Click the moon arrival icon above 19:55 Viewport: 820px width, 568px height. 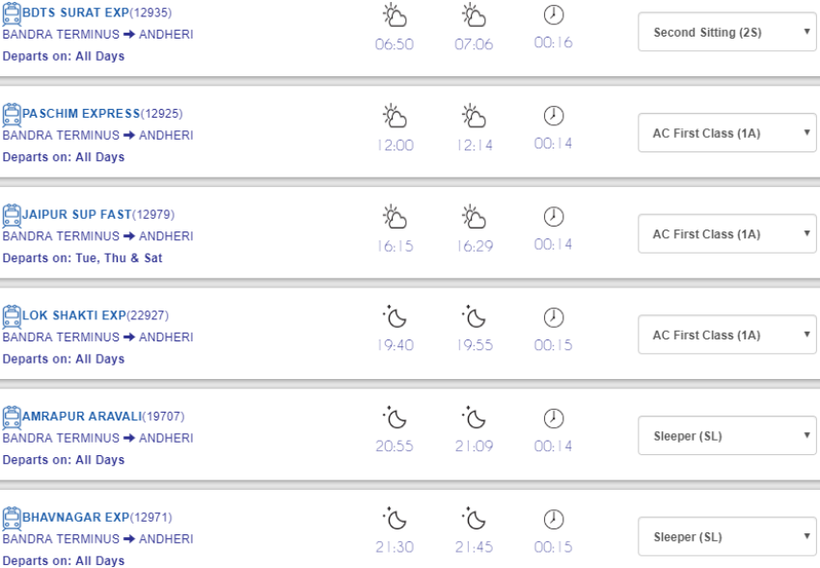[474, 319]
